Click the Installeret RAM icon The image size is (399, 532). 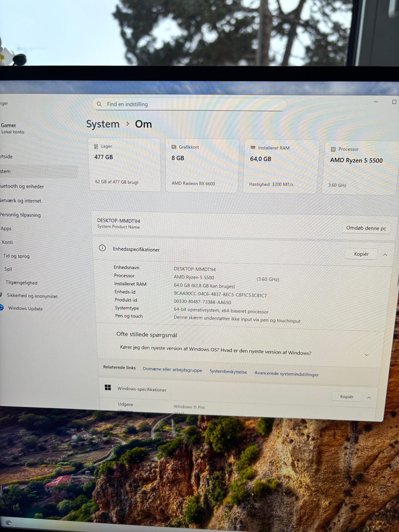[x=253, y=148]
